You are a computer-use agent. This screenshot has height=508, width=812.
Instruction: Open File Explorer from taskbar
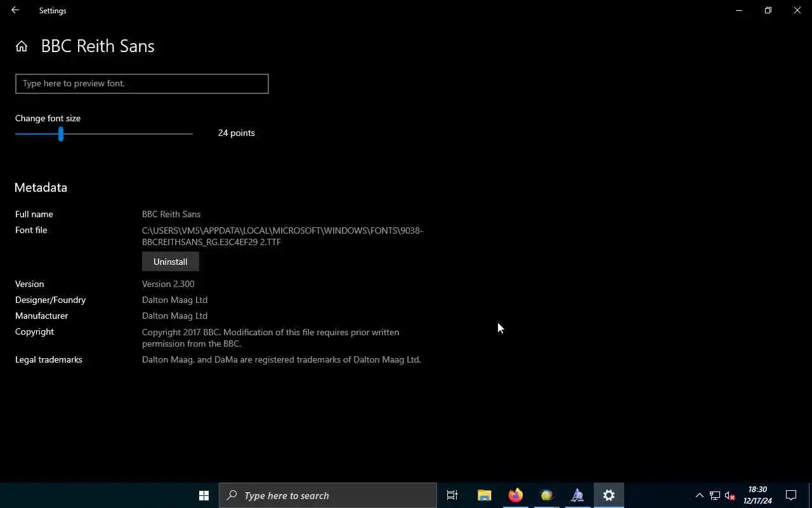(x=485, y=495)
